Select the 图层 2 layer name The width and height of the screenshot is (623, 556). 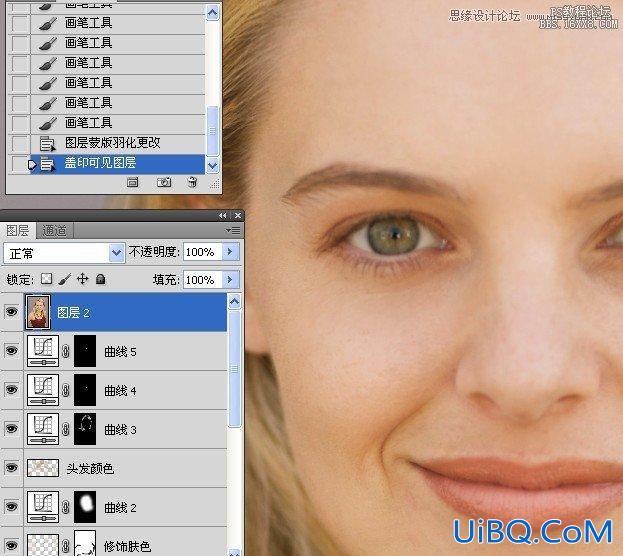point(74,312)
